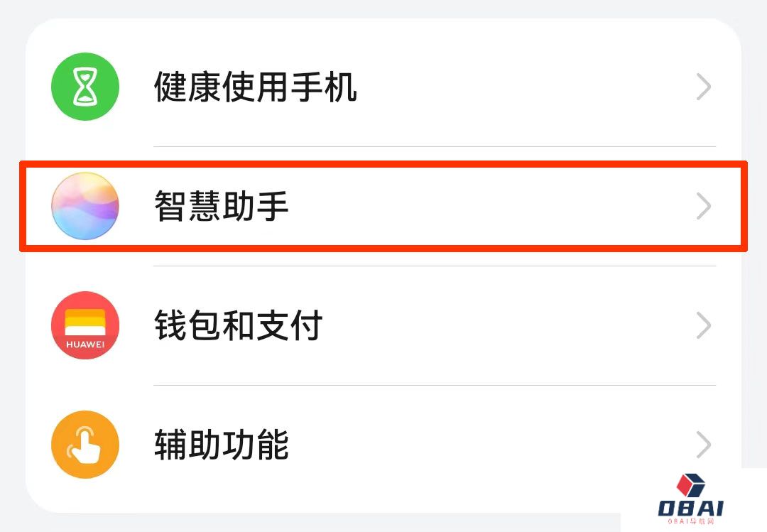The height and width of the screenshot is (532, 767).
Task: Open 智慧助手 via its right arrow
Action: click(703, 206)
